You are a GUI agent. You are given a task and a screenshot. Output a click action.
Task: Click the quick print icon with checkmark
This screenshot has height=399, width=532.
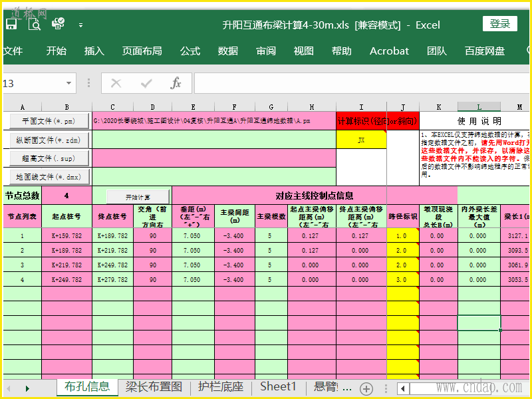[x=58, y=23]
